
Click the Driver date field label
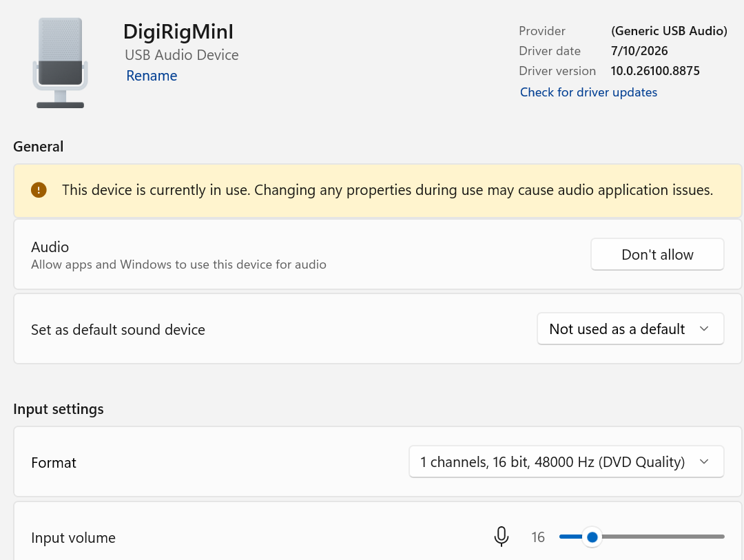pyautogui.click(x=550, y=51)
